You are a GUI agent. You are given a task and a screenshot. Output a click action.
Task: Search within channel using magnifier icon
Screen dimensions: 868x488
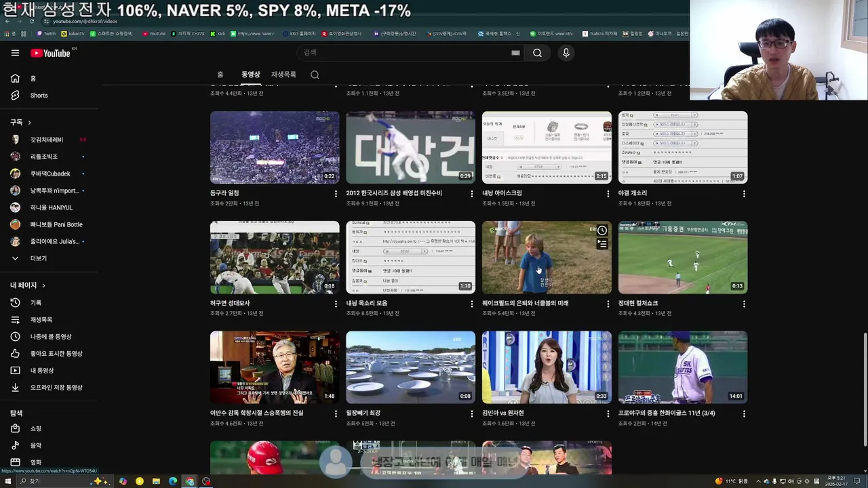click(x=315, y=75)
